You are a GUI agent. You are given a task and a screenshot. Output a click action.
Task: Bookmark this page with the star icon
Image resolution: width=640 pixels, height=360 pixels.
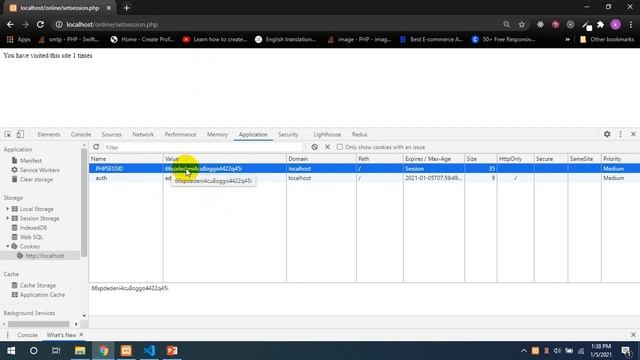tap(522, 24)
